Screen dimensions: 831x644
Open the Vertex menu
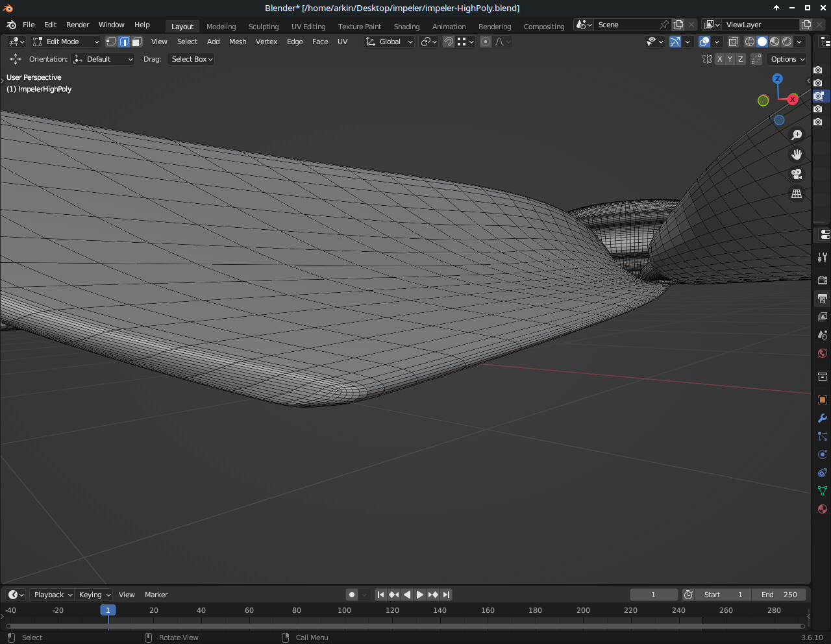(266, 42)
